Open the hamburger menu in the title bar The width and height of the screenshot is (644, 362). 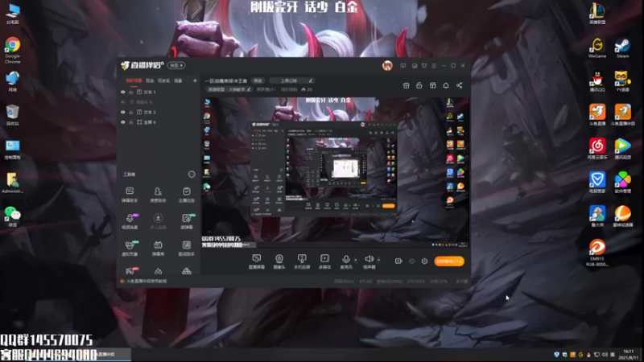(434, 66)
